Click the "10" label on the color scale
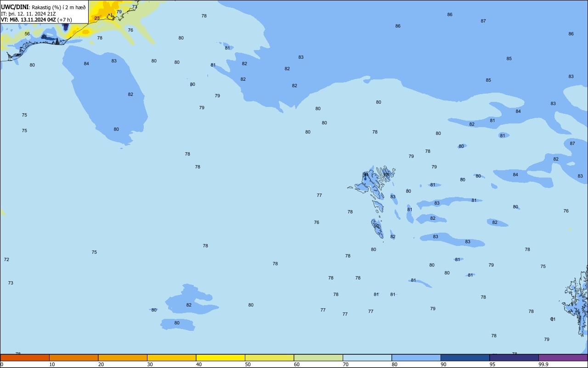588x368 pixels. click(52, 364)
